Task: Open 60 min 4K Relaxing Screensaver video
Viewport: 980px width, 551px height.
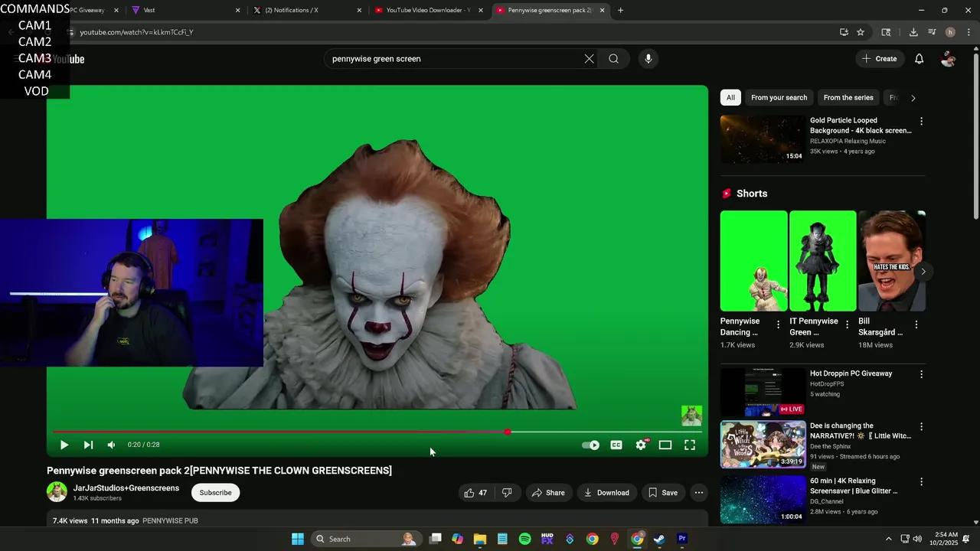Action: point(763,499)
